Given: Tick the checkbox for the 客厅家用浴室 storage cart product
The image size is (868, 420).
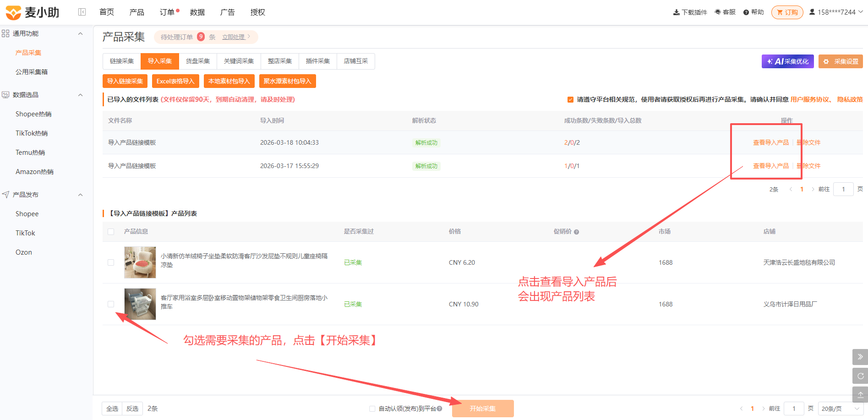Looking at the screenshot, I should (111, 304).
